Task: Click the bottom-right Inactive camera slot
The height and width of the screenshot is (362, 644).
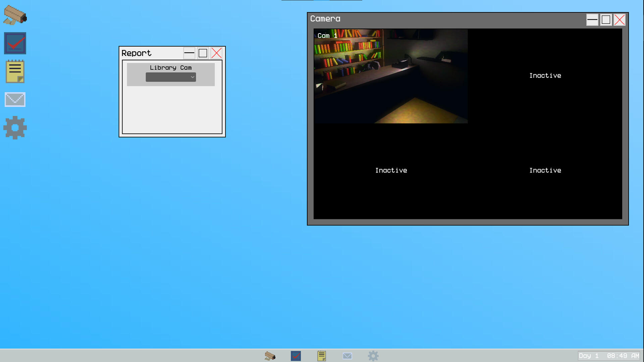Action: (545, 170)
